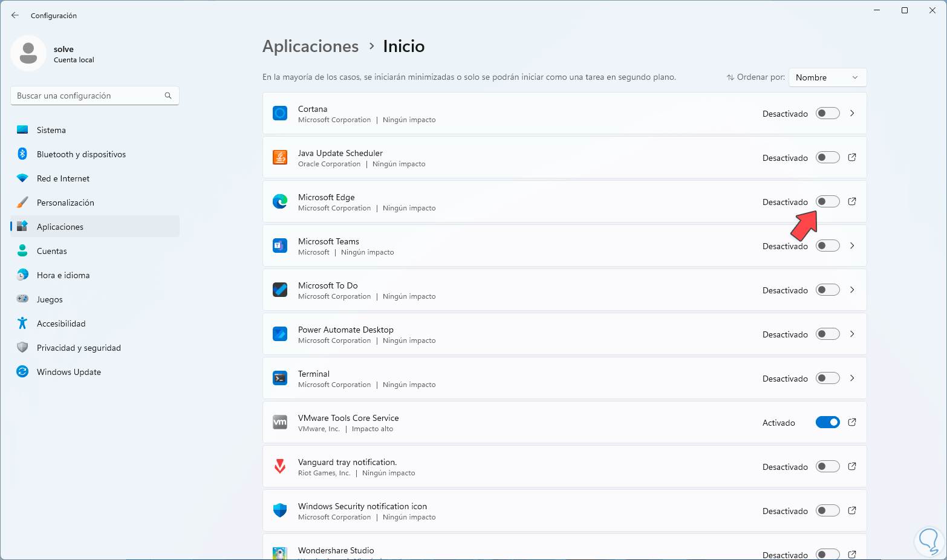Toggle Power Automate Desktop startup switch

coord(827,334)
